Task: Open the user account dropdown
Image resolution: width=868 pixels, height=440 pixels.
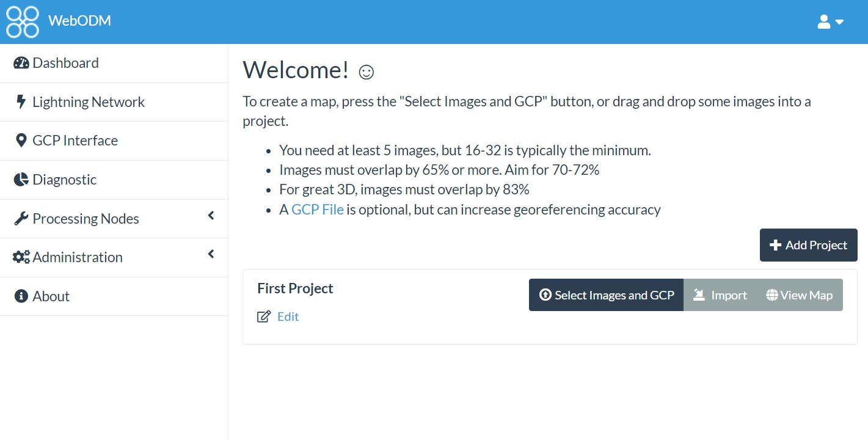Action: click(x=830, y=22)
